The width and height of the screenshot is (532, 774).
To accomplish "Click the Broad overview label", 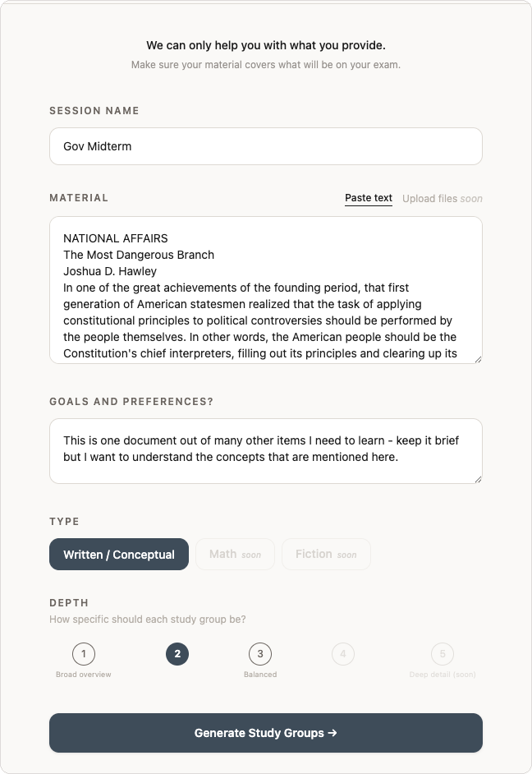I will tap(84, 674).
